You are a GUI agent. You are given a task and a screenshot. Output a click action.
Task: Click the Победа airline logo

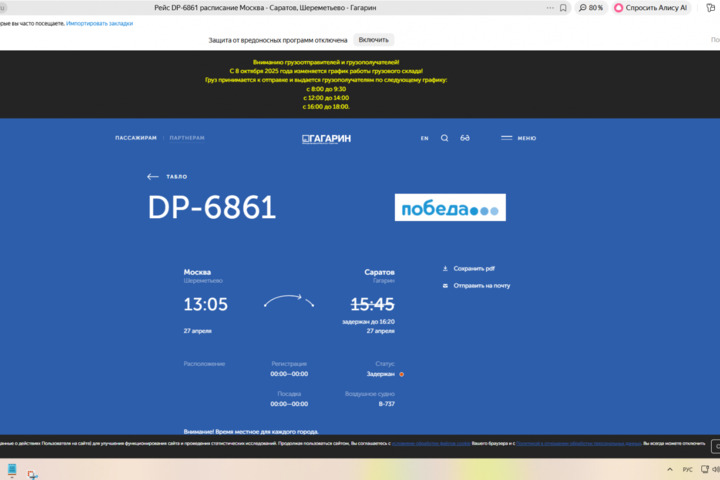450,208
